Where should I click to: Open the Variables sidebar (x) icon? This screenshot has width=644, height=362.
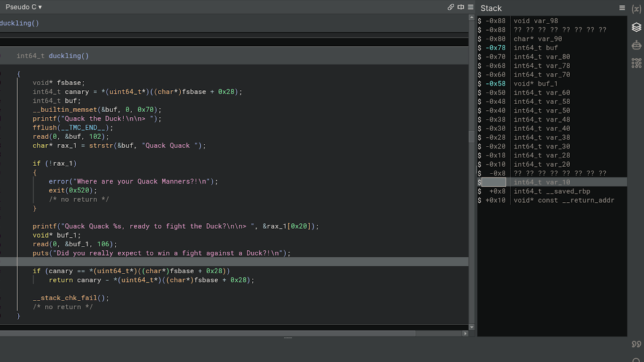click(x=636, y=9)
